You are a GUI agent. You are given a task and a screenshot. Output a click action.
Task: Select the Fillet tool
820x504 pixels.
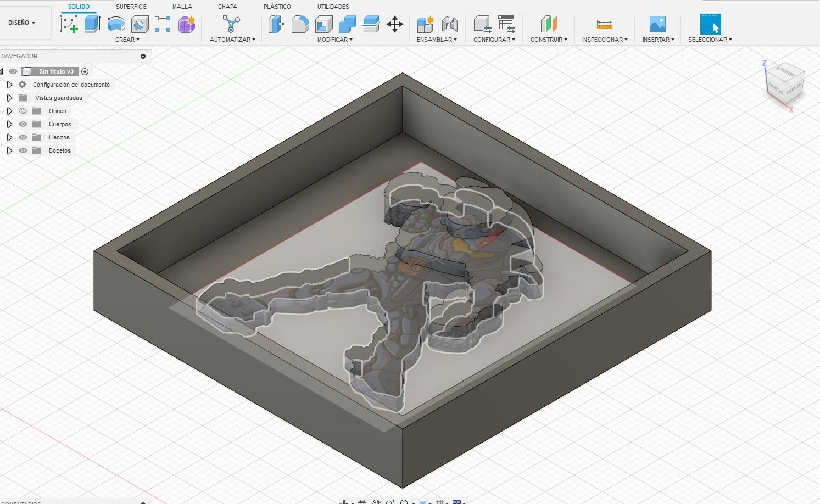coord(299,24)
